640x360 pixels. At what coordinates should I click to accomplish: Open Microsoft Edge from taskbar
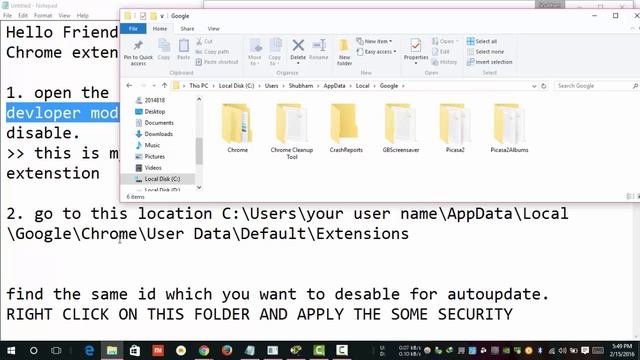pyautogui.click(x=89, y=351)
